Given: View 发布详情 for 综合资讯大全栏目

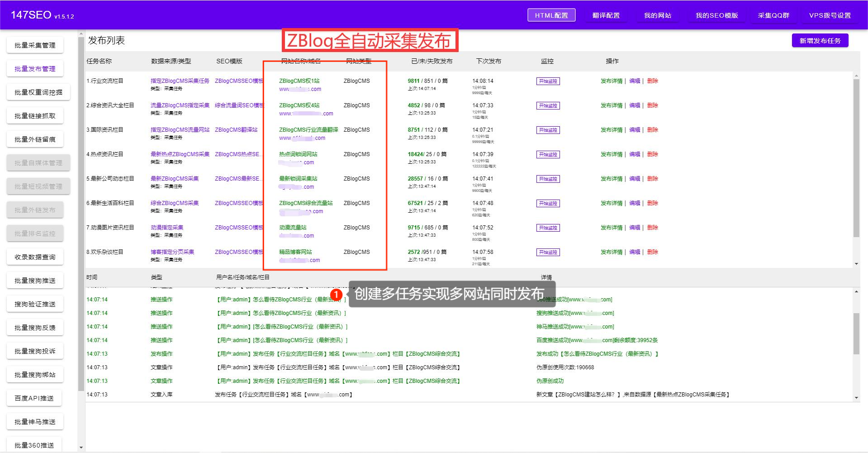Looking at the screenshot, I should (612, 105).
